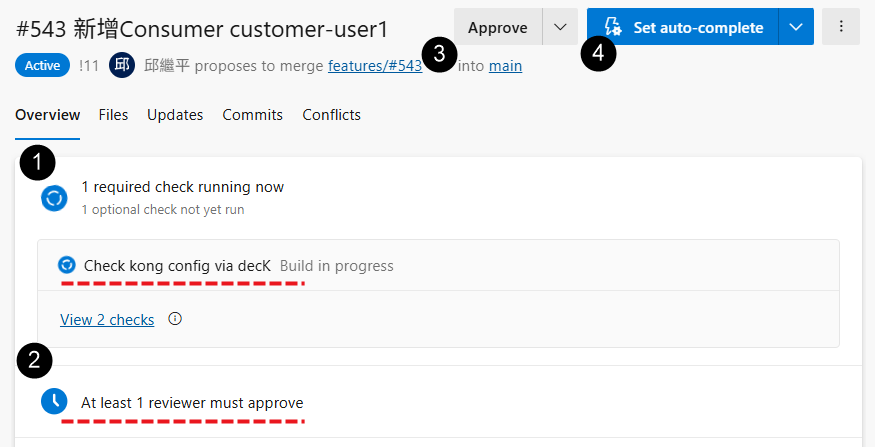
Task: Click the View 2 checks link
Action: pos(107,320)
